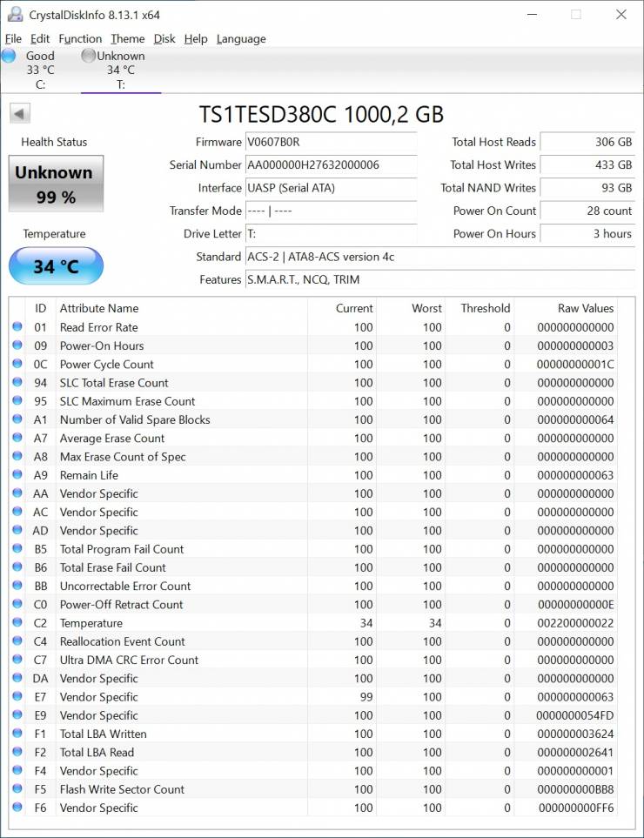
Task: Open the Disk menu
Action: [x=164, y=38]
